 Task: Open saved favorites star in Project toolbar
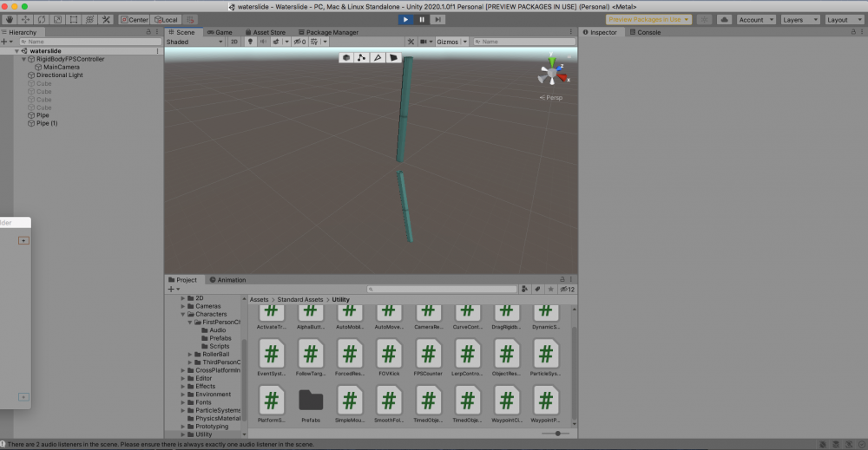click(x=551, y=289)
